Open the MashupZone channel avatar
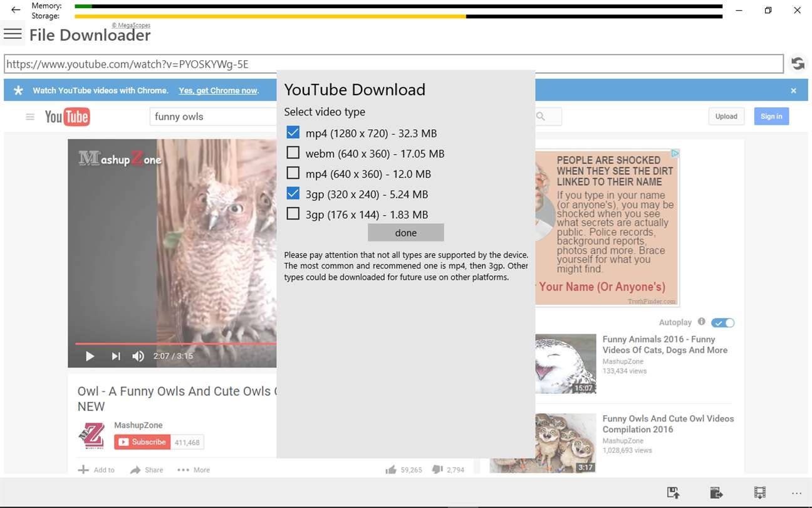The width and height of the screenshot is (812, 508). point(91,436)
